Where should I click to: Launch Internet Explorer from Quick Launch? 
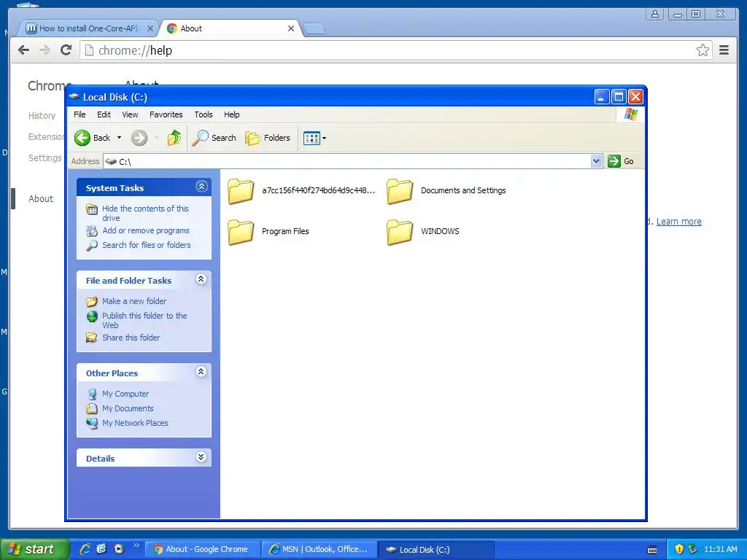point(85,549)
